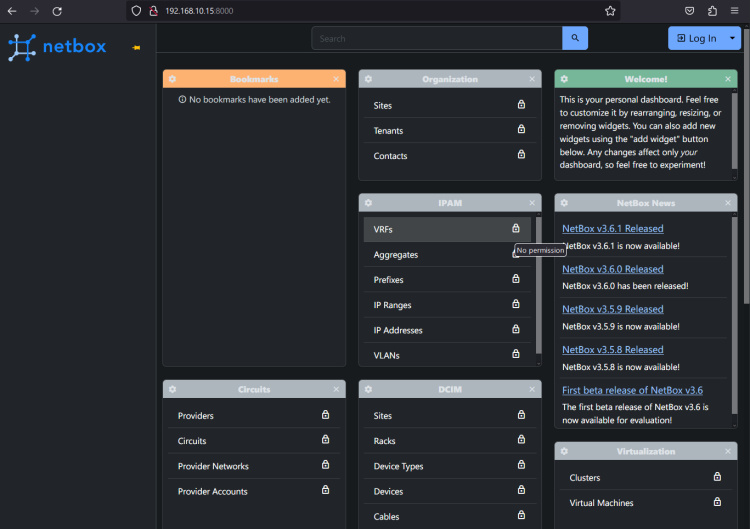The height and width of the screenshot is (529, 750).
Task: Select VRFs in the IPAM list
Action: pyautogui.click(x=383, y=229)
